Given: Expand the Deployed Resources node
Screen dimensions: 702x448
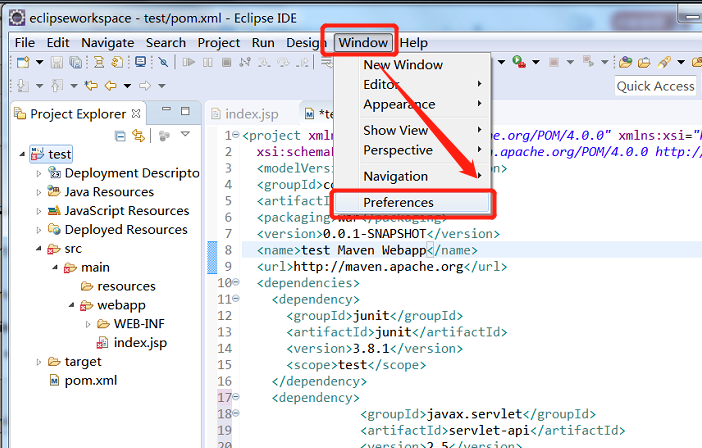Looking at the screenshot, I should click(x=39, y=230).
